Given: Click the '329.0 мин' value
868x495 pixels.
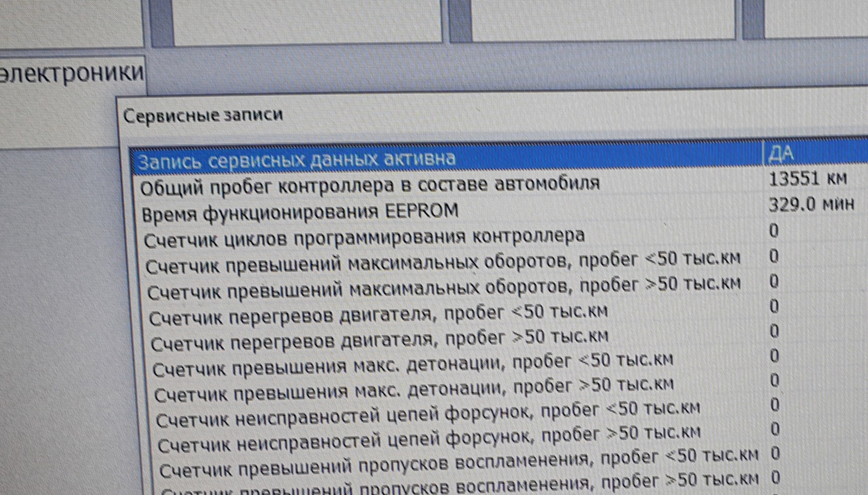Looking at the screenshot, I should [811, 205].
